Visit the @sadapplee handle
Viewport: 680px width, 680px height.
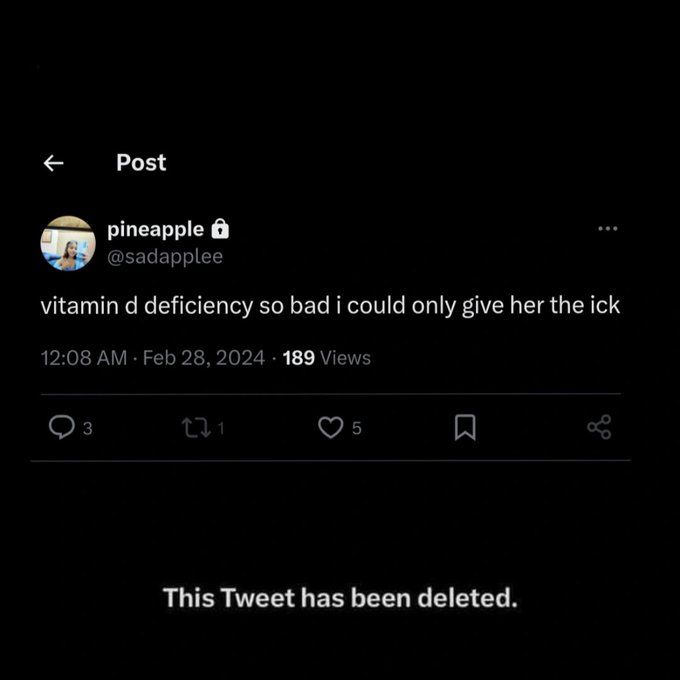(x=165, y=256)
